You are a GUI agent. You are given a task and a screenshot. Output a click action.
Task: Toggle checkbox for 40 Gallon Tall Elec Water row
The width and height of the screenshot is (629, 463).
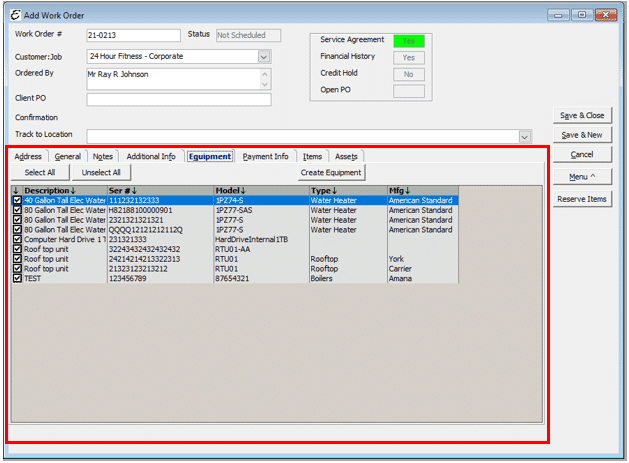tap(17, 200)
